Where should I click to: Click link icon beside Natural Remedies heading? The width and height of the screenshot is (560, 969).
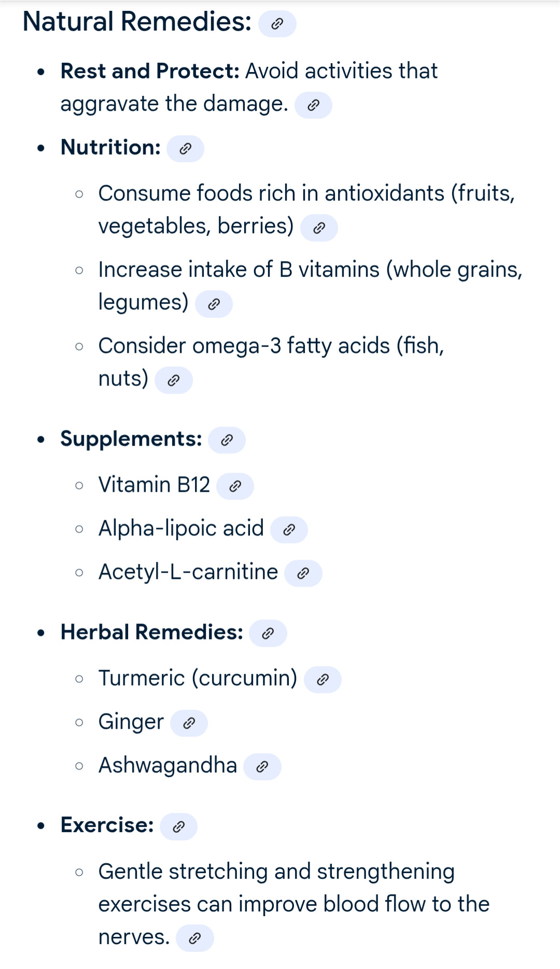[x=277, y=24]
